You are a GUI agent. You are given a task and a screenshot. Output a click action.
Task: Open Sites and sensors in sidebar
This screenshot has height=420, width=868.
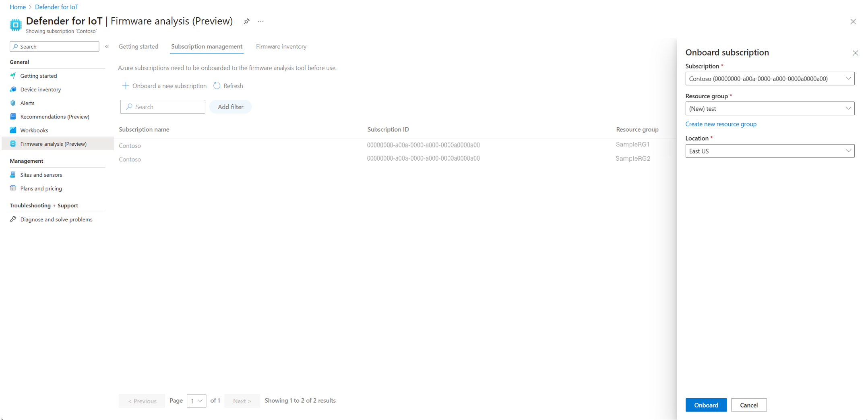(x=41, y=175)
